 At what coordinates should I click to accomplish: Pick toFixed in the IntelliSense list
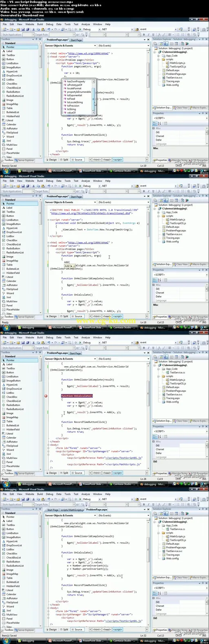coord(71,99)
